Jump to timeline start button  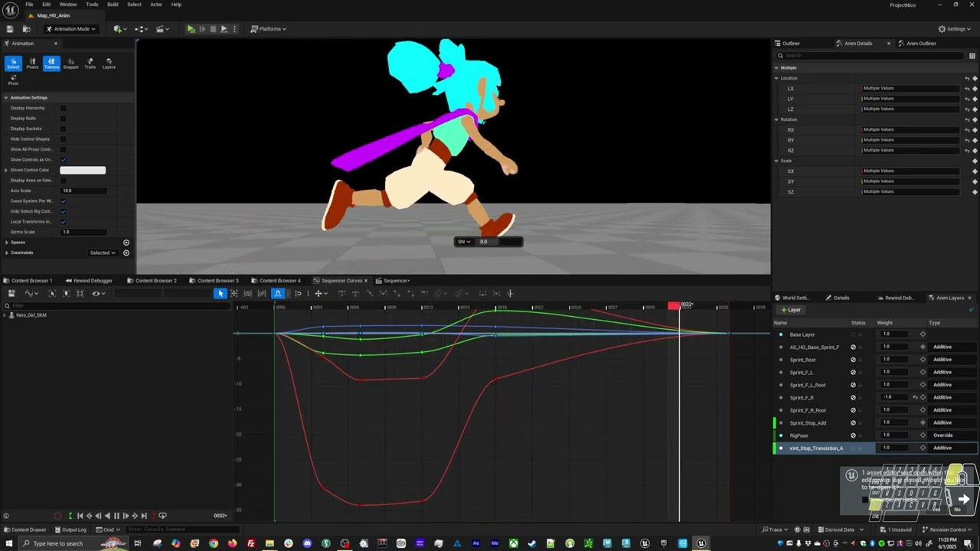point(80,516)
